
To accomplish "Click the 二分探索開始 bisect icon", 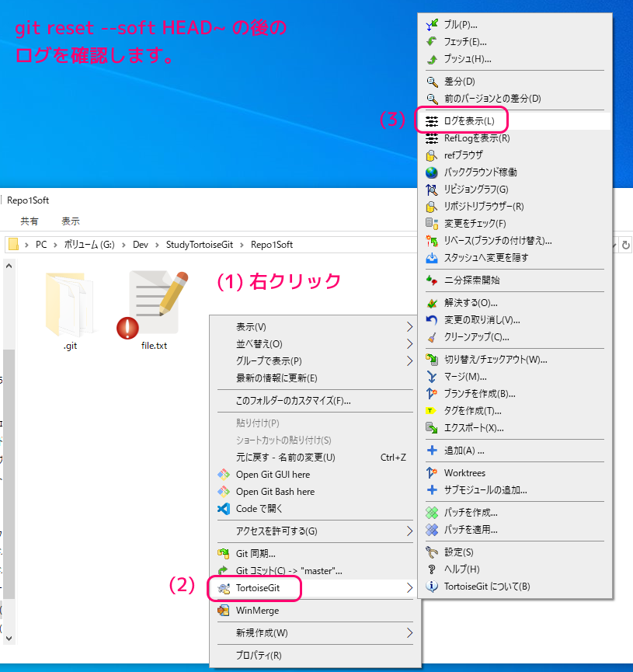I will [432, 280].
